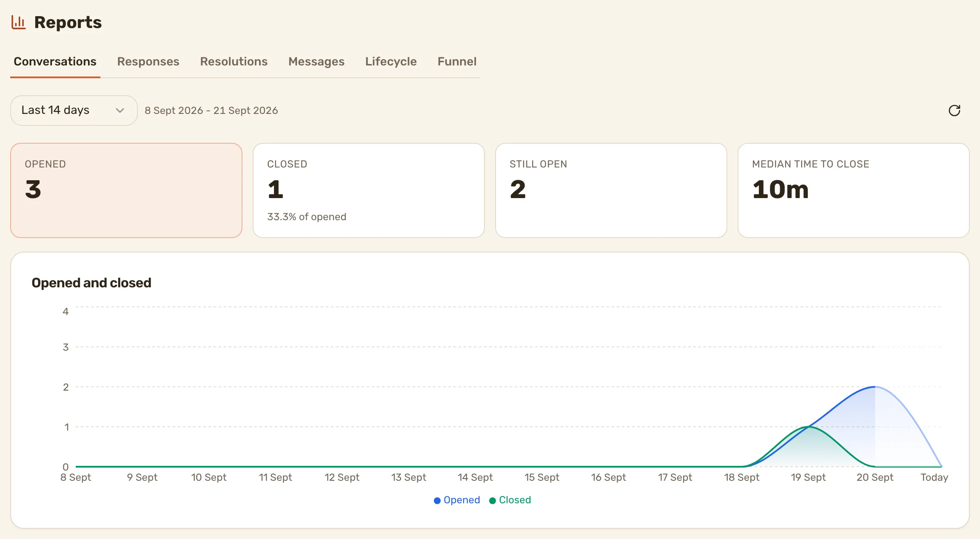
Task: Open the Last 14 days dropdown
Action: pos(74,111)
